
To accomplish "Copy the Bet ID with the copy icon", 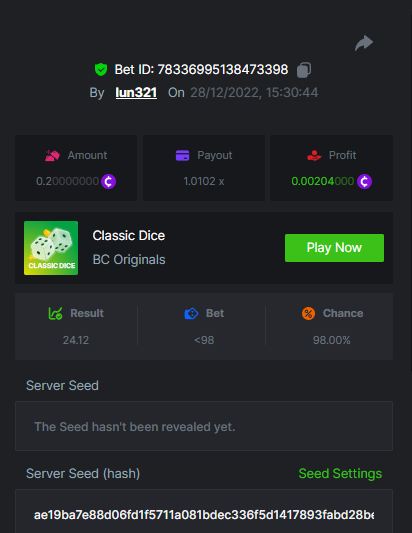I will click(x=304, y=70).
